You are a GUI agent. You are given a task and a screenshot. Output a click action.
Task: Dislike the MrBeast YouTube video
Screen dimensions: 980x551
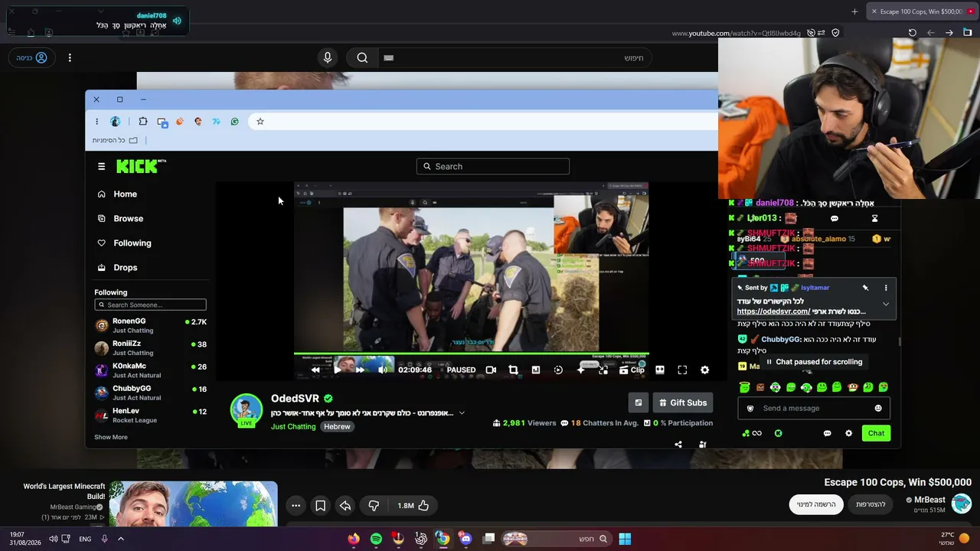[374, 505]
